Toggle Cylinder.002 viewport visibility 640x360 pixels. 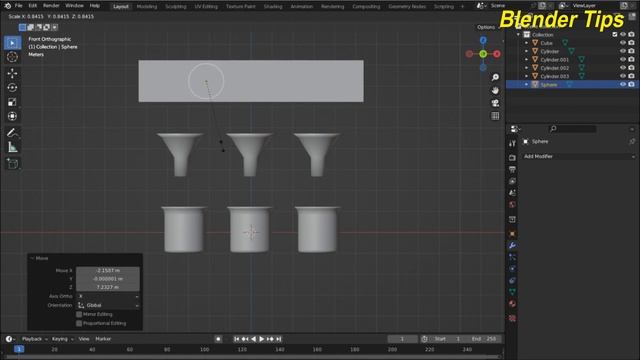click(623, 68)
